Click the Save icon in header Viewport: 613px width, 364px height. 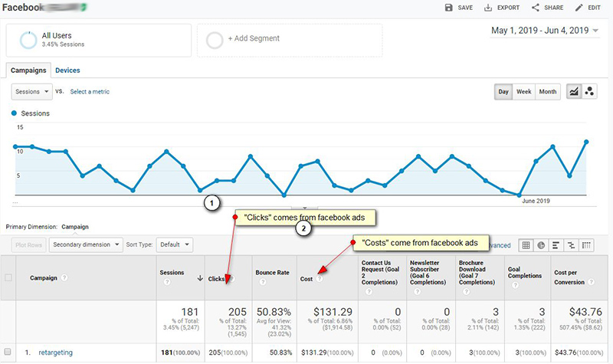[x=459, y=8]
